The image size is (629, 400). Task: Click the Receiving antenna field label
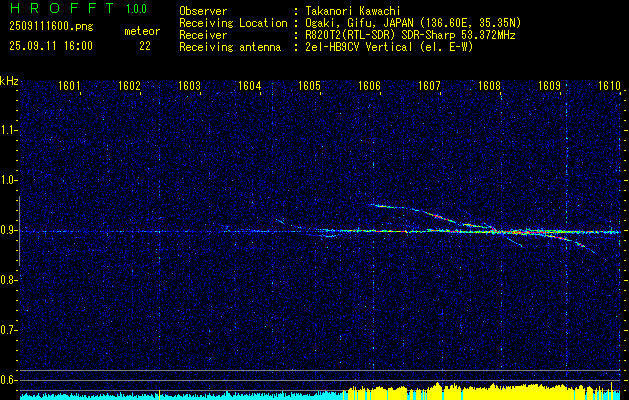coord(230,47)
